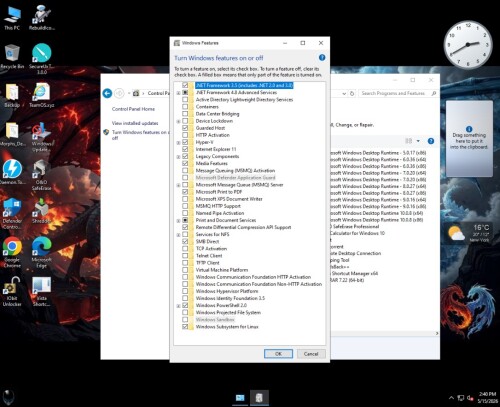Uncheck the Windows Subsystem for Linux checkbox
Screen dimensions: 500x407
click(185, 327)
